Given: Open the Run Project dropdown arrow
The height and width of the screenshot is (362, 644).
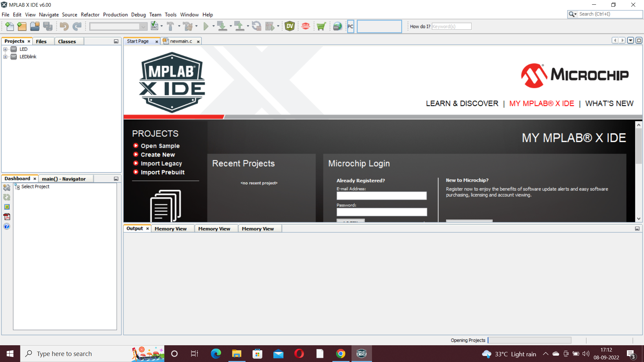Looking at the screenshot, I should 213,26.
